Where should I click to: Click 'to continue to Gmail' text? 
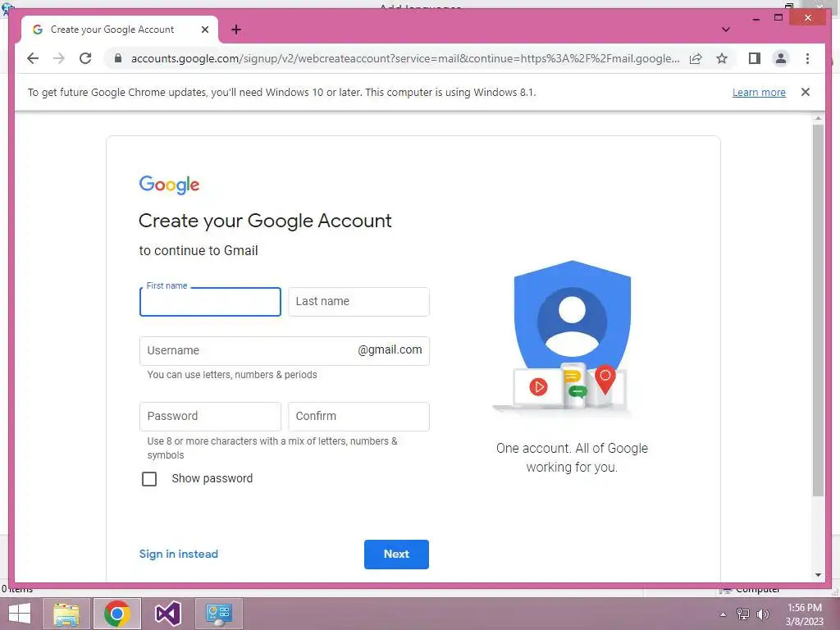tap(199, 251)
